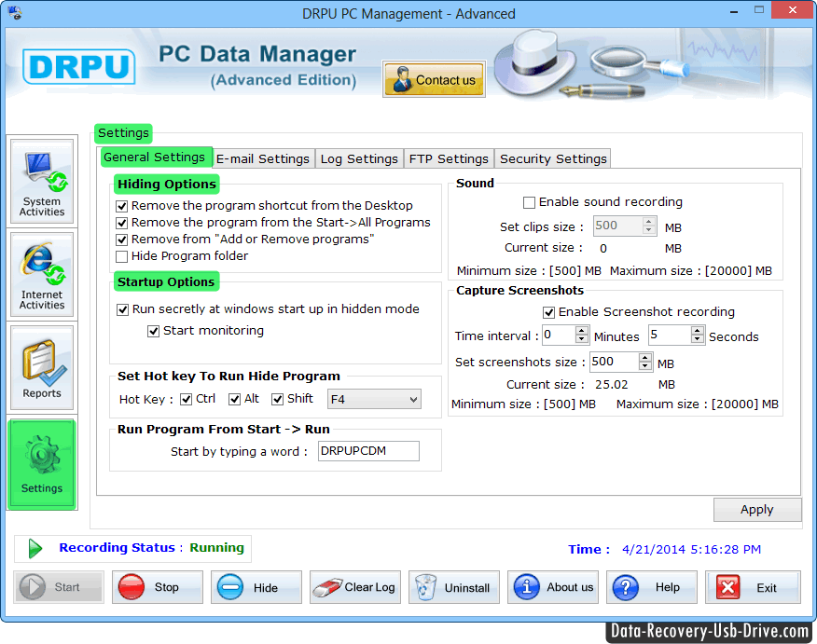
Task: Toggle the Start monitoring checkbox
Action: click(153, 331)
